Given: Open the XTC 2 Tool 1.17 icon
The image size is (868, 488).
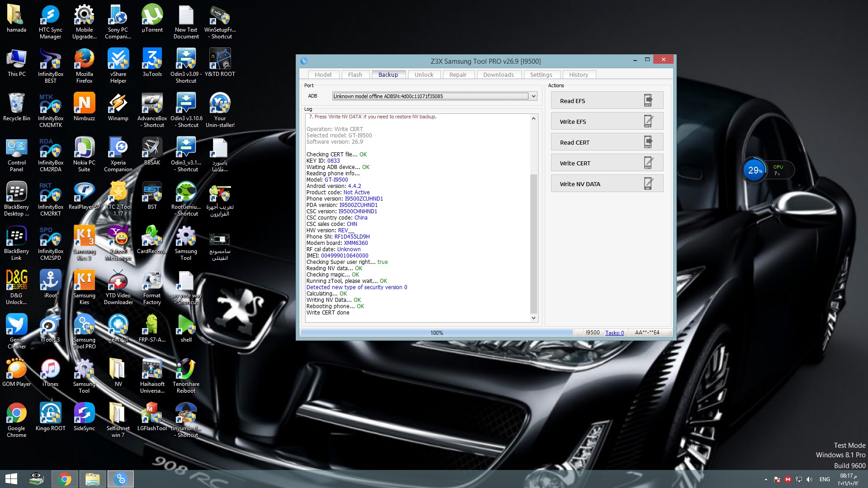Looking at the screenshot, I should click(118, 199).
